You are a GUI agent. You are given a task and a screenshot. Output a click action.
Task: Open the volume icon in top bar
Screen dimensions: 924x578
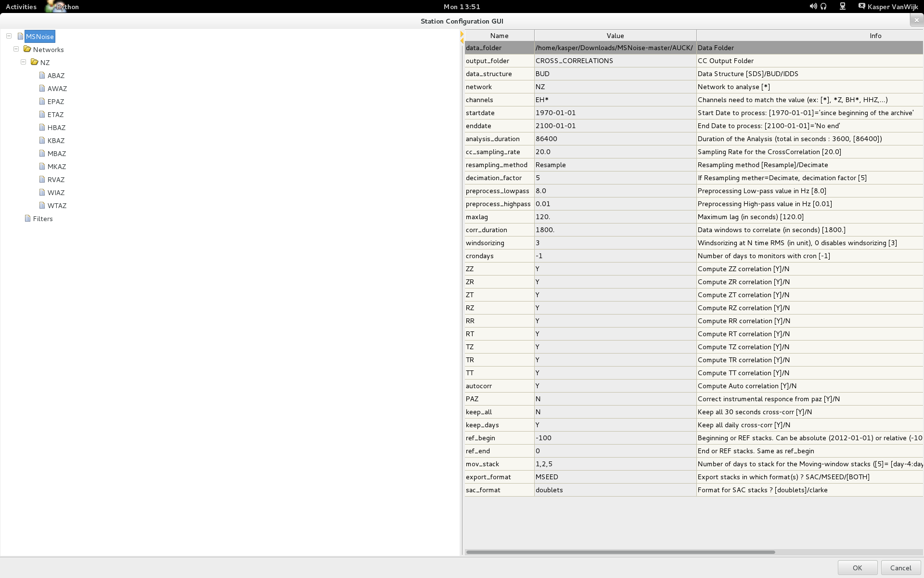813,6
